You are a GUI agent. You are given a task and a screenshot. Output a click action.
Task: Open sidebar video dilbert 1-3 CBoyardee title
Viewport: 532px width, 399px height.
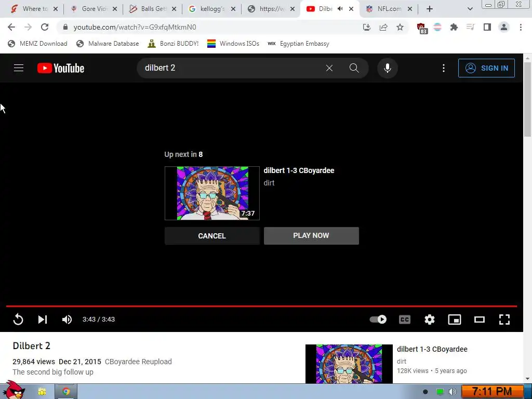point(432,349)
